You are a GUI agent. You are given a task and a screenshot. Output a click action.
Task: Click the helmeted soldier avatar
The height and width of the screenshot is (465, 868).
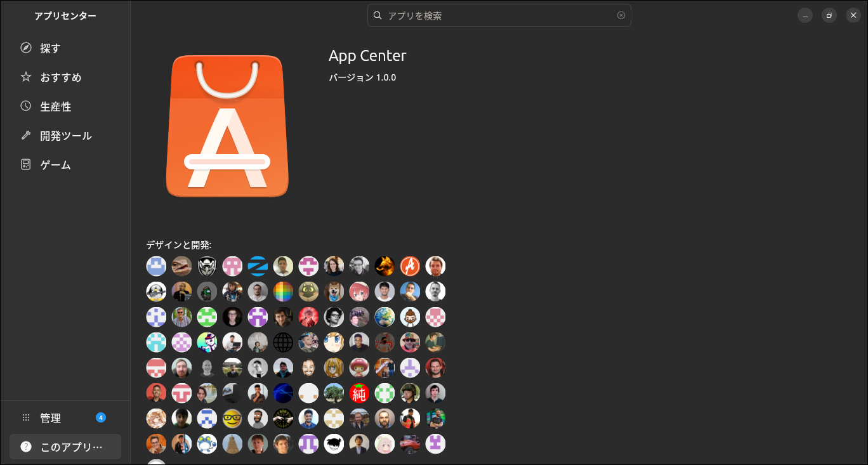pyautogui.click(x=410, y=393)
